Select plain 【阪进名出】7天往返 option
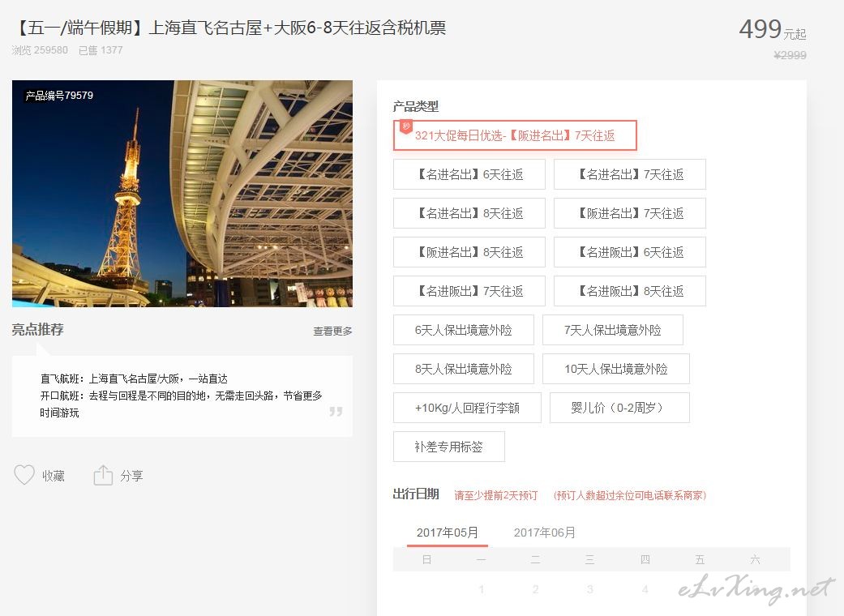The image size is (844, 616). (630, 214)
